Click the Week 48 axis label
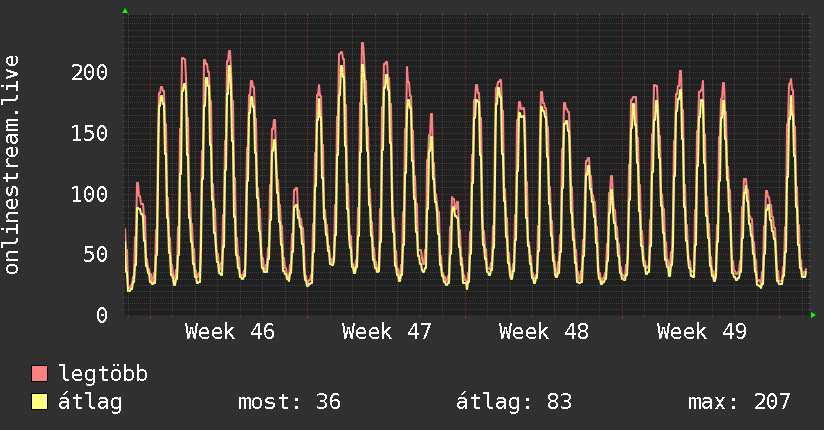The height and width of the screenshot is (430, 824). point(544,332)
